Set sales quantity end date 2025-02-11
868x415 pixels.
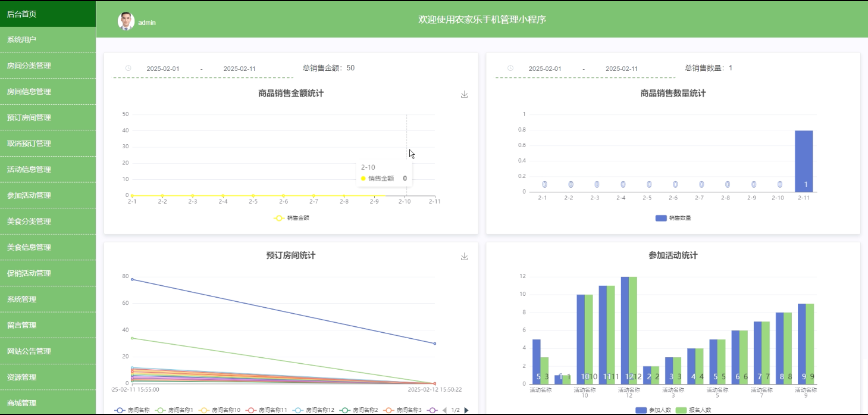coord(622,68)
